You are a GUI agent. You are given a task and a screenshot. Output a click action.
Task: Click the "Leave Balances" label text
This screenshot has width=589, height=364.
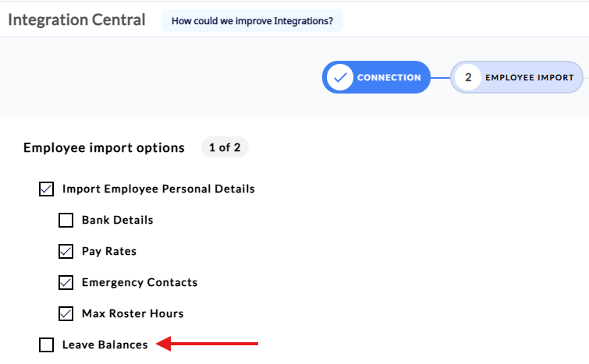[105, 345]
